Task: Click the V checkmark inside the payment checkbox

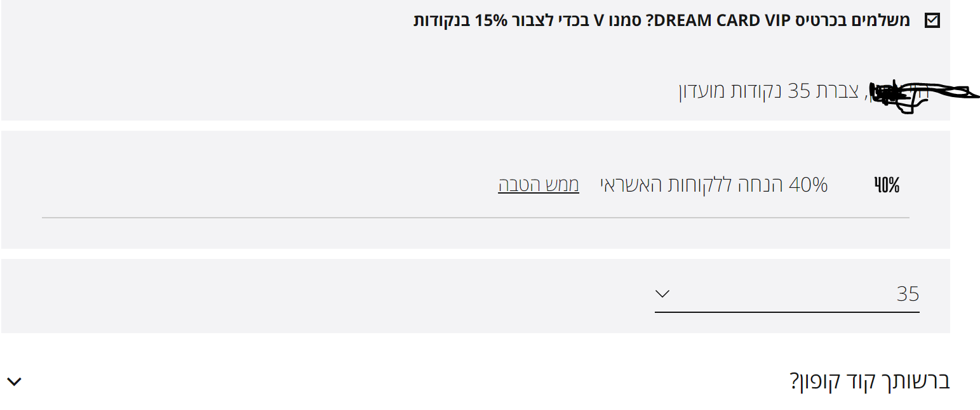Action: pyautogui.click(x=931, y=20)
